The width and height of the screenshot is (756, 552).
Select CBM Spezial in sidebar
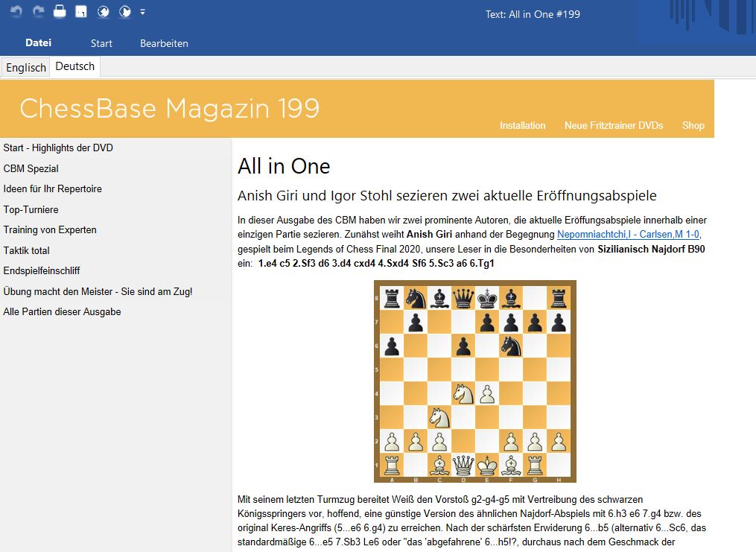coord(31,168)
